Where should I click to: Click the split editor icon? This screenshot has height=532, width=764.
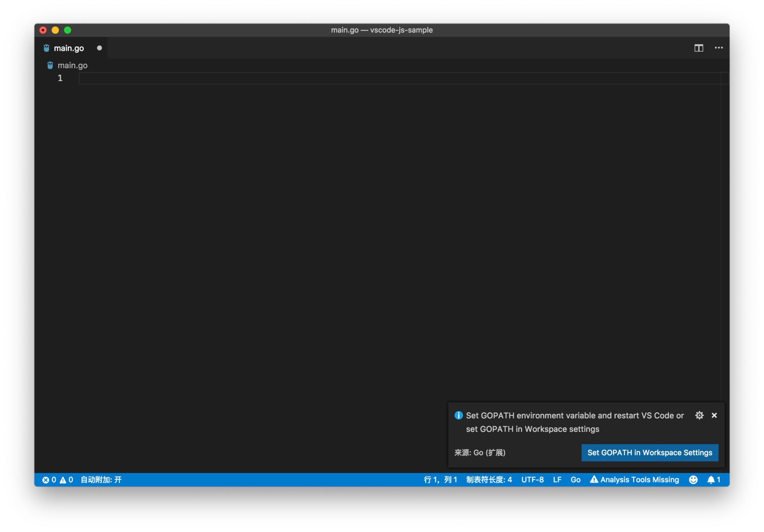point(699,48)
